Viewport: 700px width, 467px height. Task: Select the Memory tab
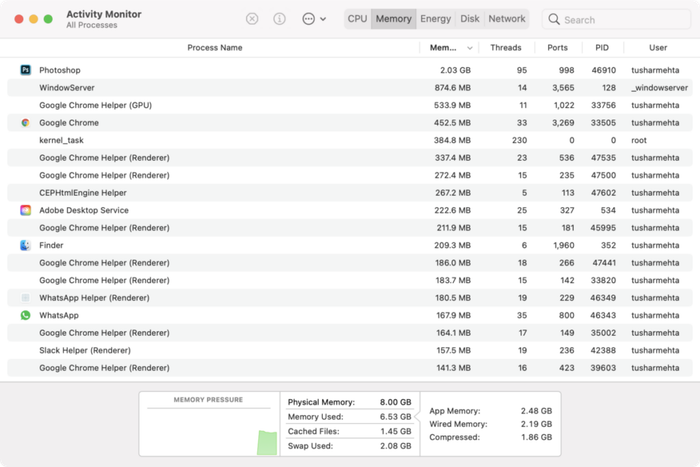[393, 19]
